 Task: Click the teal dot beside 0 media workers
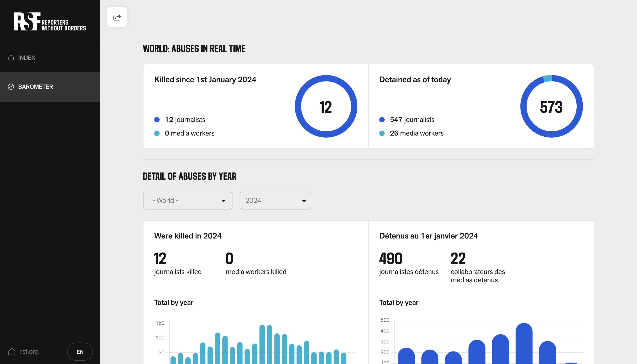[157, 133]
